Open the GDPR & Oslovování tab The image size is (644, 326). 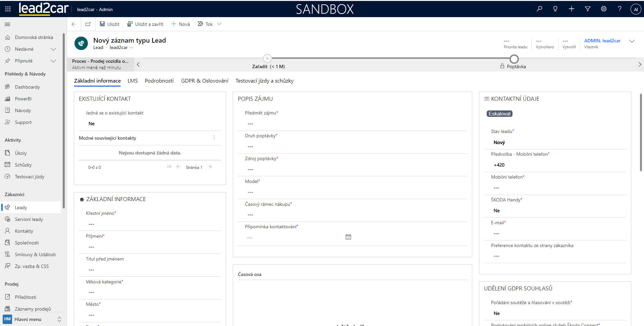click(x=205, y=81)
